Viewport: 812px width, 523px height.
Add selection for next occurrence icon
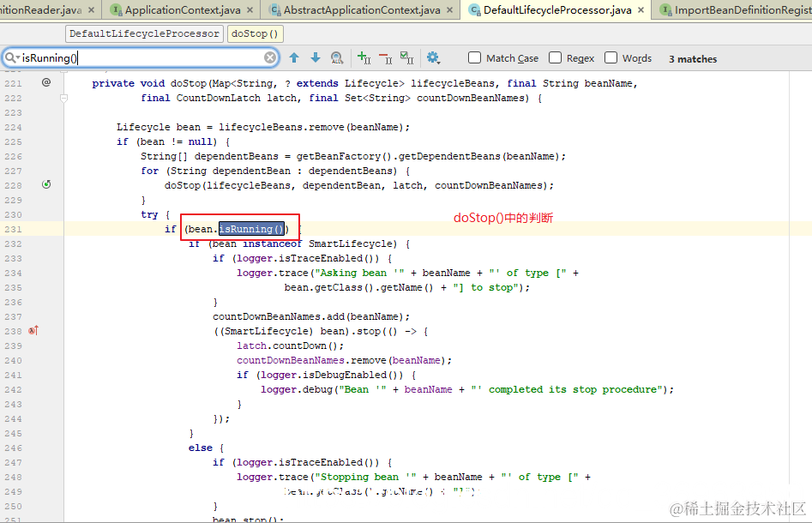tap(364, 58)
